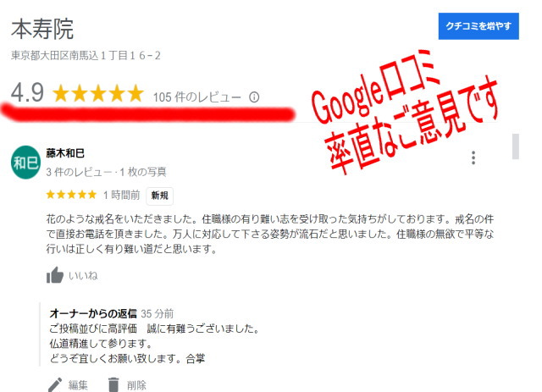
Task: Click the クチコミを増やす button
Action: [478, 26]
